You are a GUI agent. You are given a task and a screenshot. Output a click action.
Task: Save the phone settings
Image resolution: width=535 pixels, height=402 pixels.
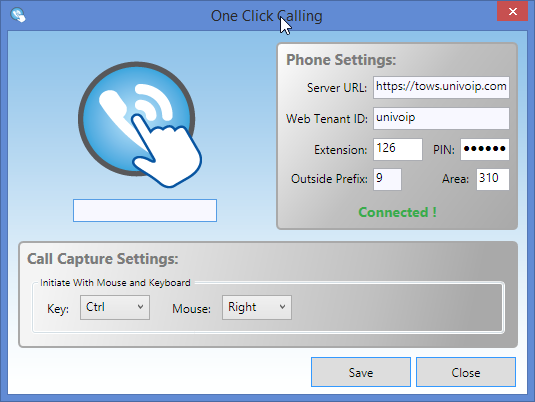[x=361, y=372]
